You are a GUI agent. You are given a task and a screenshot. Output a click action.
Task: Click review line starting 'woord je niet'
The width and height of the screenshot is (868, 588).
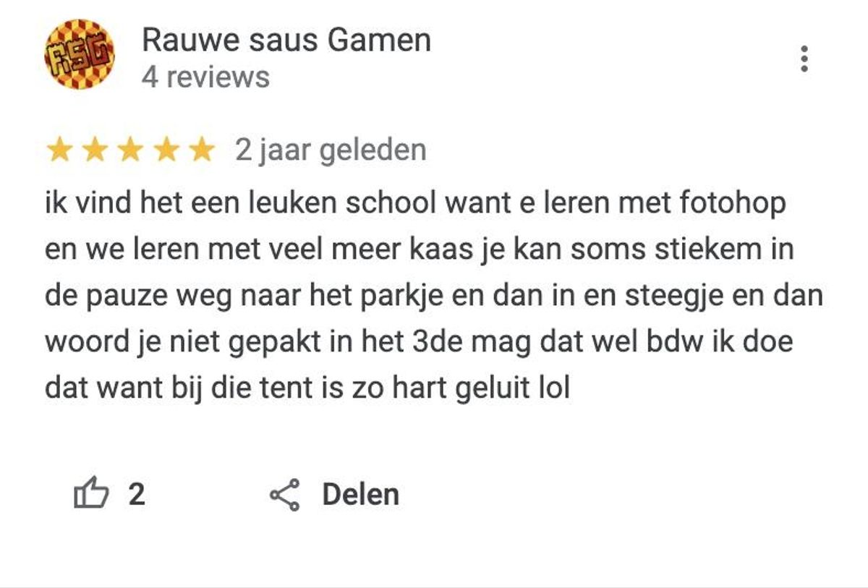coord(419,342)
